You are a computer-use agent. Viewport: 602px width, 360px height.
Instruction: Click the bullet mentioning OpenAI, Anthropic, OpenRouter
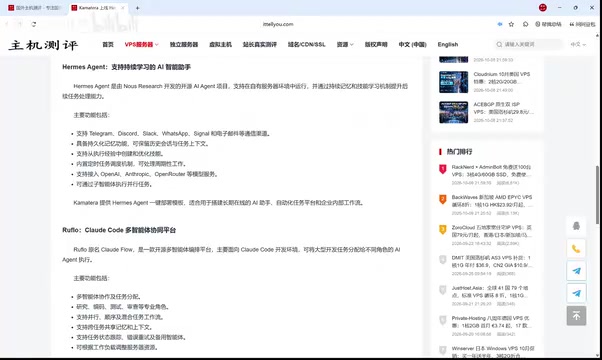pos(147,174)
